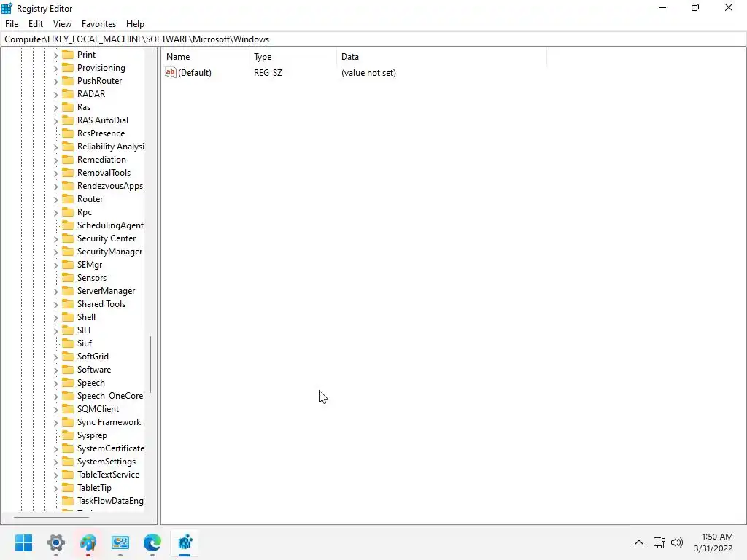Image resolution: width=747 pixels, height=560 pixels.
Task: Open the Favorites menu
Action: click(98, 24)
